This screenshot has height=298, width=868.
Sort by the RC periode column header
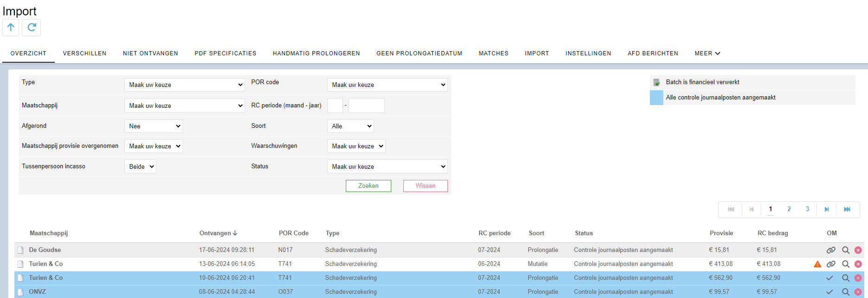[494, 233]
